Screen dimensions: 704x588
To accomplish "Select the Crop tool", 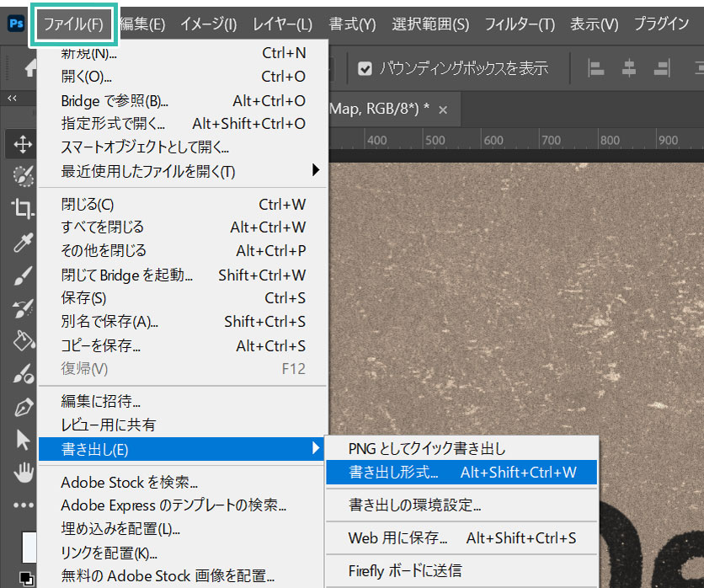I will (23, 208).
